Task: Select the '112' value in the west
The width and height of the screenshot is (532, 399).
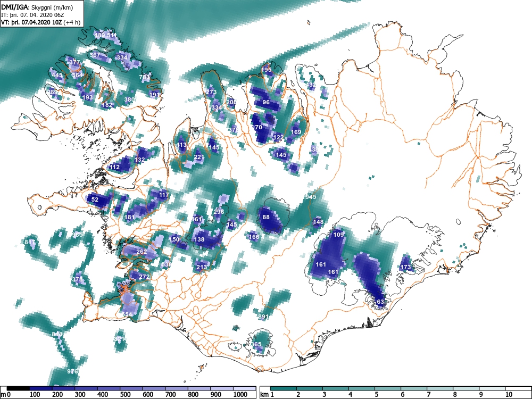Action: click(x=115, y=167)
